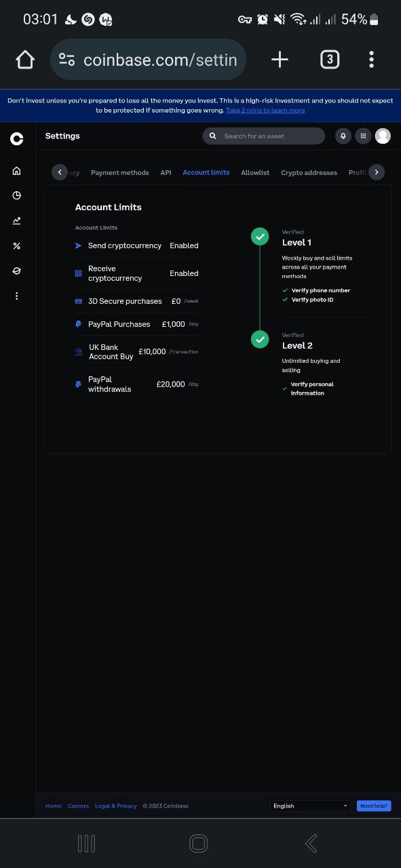
Task: Expand the sidebar more options dots
Action: (16, 296)
